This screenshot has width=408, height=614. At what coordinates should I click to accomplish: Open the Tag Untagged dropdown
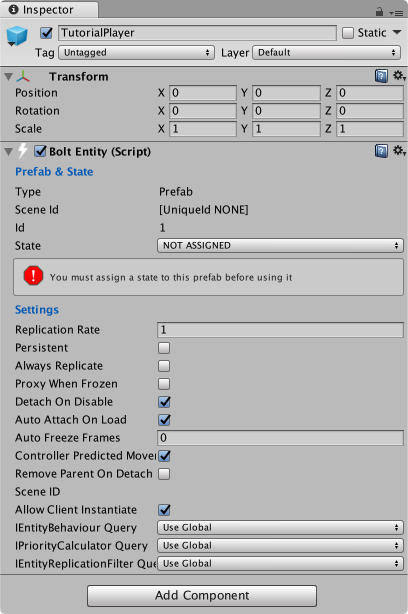pos(136,52)
